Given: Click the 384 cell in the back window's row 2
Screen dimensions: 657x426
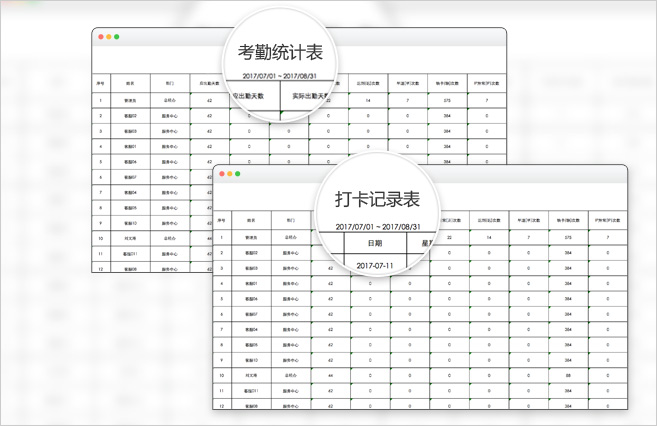Looking at the screenshot, I should pos(447,116).
